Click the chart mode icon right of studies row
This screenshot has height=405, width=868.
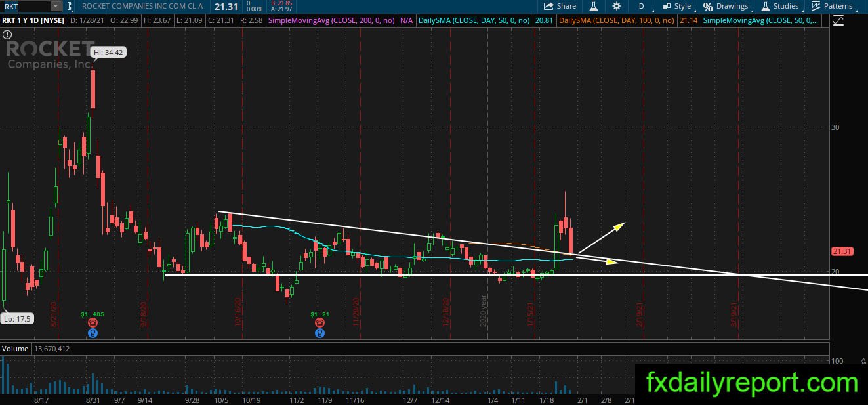(x=838, y=20)
